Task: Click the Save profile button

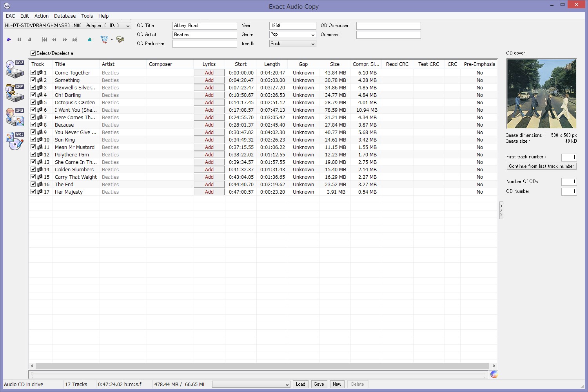Action: point(319,384)
